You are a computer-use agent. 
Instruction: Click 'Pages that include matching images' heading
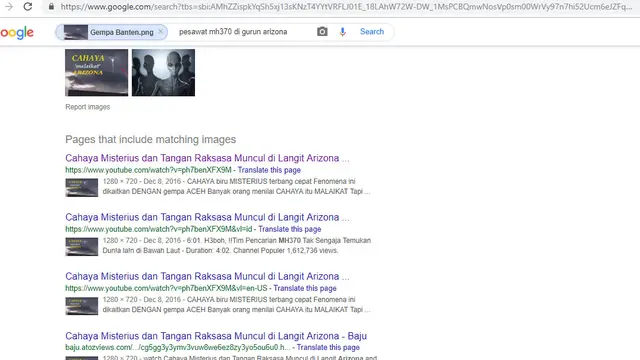[151, 140]
